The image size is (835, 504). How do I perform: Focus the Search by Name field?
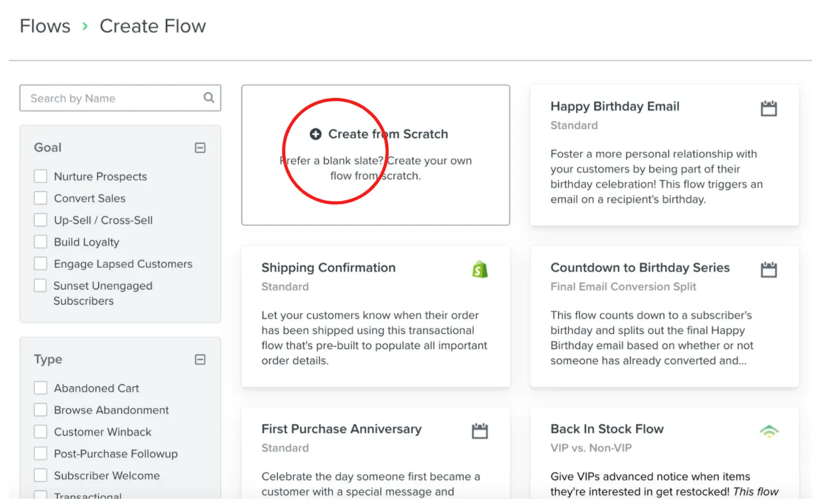click(x=112, y=98)
